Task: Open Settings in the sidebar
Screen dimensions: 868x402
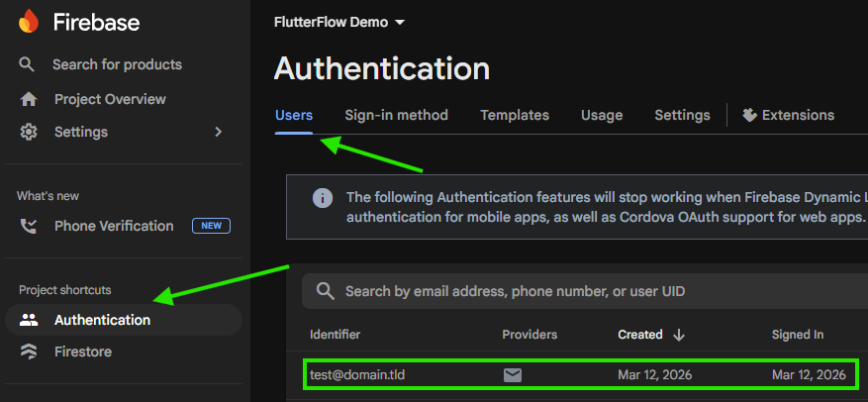Action: click(x=81, y=133)
